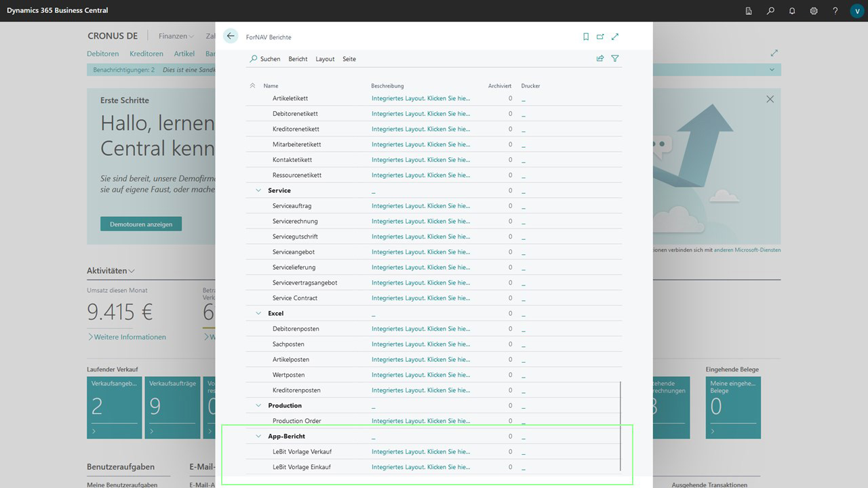Image resolution: width=868 pixels, height=488 pixels.
Task: Select the Debitorenposten row
Action: (x=433, y=329)
